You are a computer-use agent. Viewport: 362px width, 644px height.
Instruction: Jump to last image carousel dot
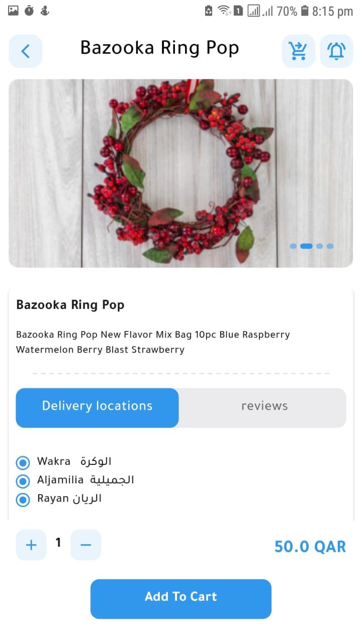330,246
